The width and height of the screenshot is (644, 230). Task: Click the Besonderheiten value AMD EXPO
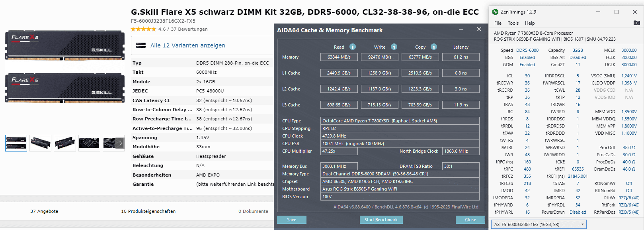[208, 175]
